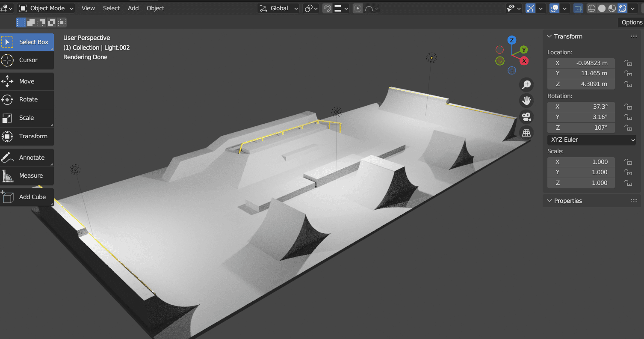Lock the Location X value

point(628,63)
